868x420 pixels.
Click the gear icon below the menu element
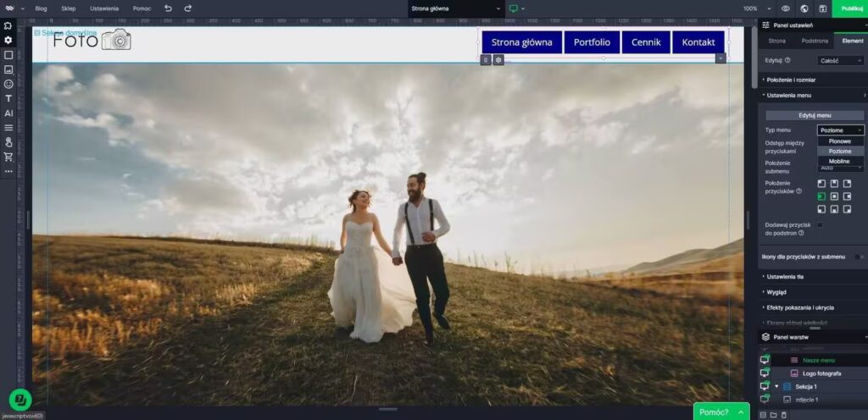click(x=498, y=59)
